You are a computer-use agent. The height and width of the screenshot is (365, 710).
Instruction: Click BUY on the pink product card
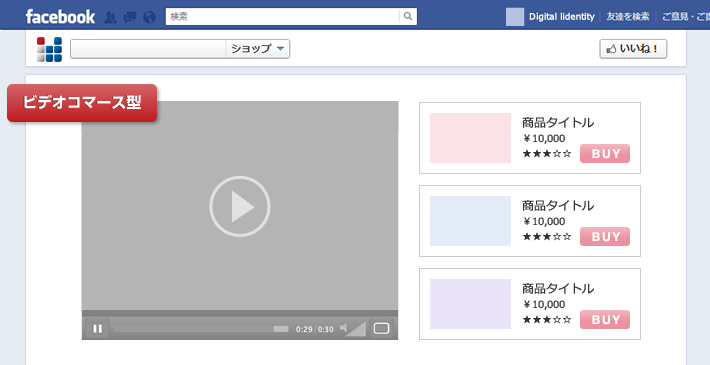click(605, 154)
